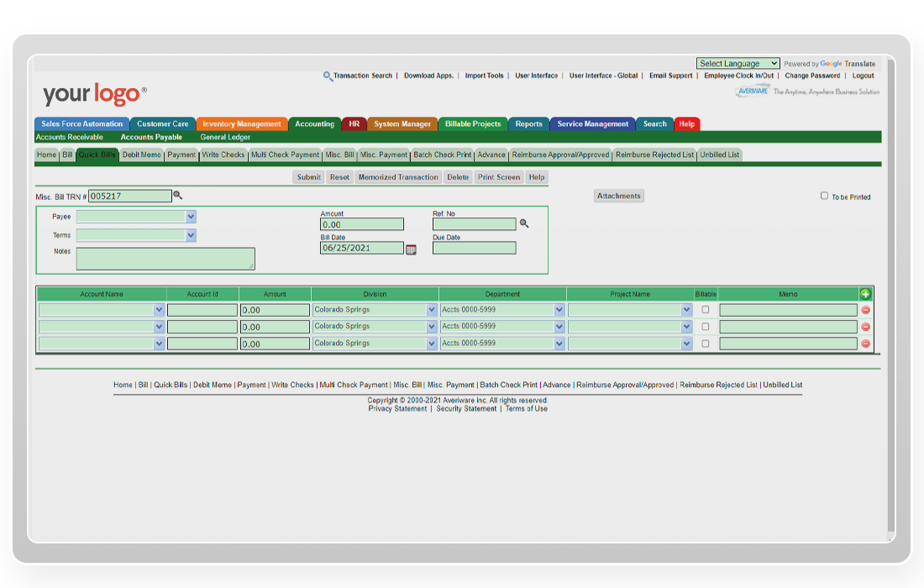The height and width of the screenshot is (588, 924).
Task: Click the Memo field in first row
Action: click(x=788, y=310)
